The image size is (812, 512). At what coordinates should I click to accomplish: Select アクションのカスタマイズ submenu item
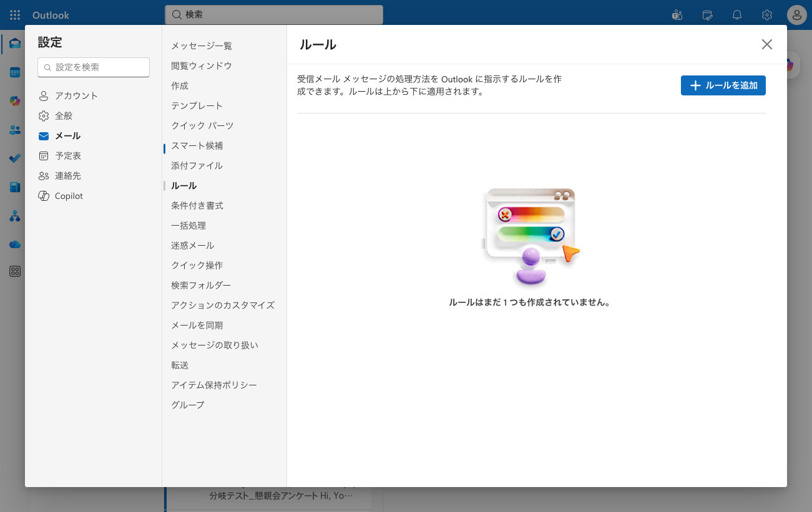pos(224,306)
